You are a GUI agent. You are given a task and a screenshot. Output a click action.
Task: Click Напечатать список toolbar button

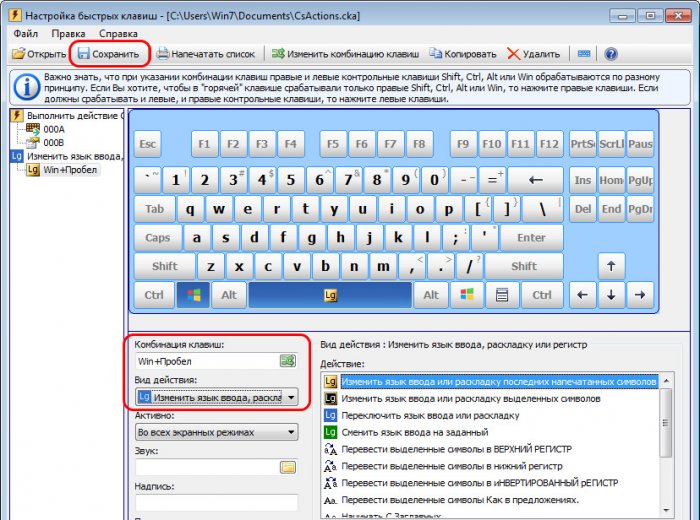coord(206,54)
